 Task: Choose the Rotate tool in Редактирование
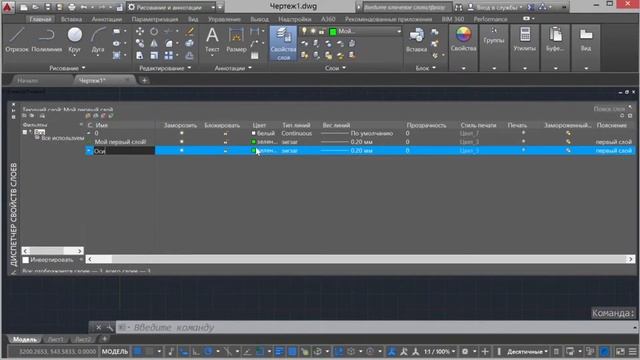point(154,31)
